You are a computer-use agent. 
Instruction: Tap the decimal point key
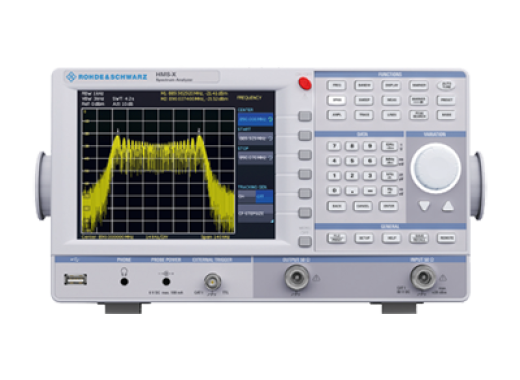(x=352, y=191)
